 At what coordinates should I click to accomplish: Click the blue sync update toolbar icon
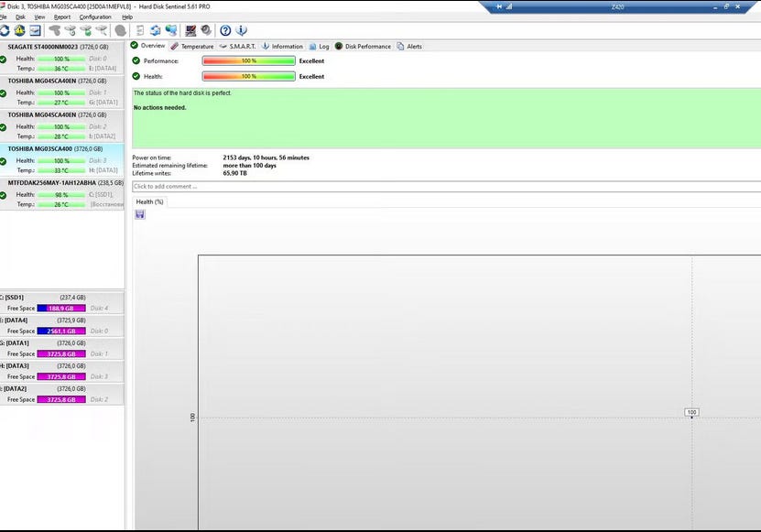pos(156,30)
